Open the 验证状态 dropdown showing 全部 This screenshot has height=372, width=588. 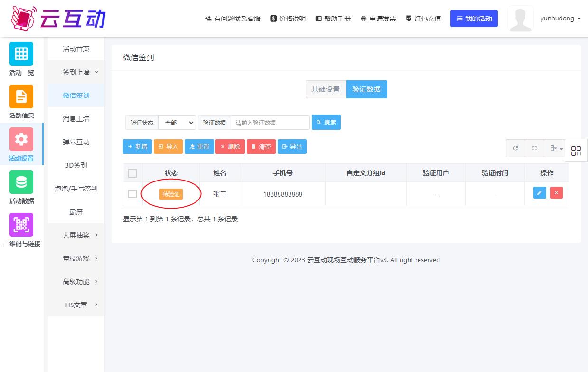click(x=177, y=123)
